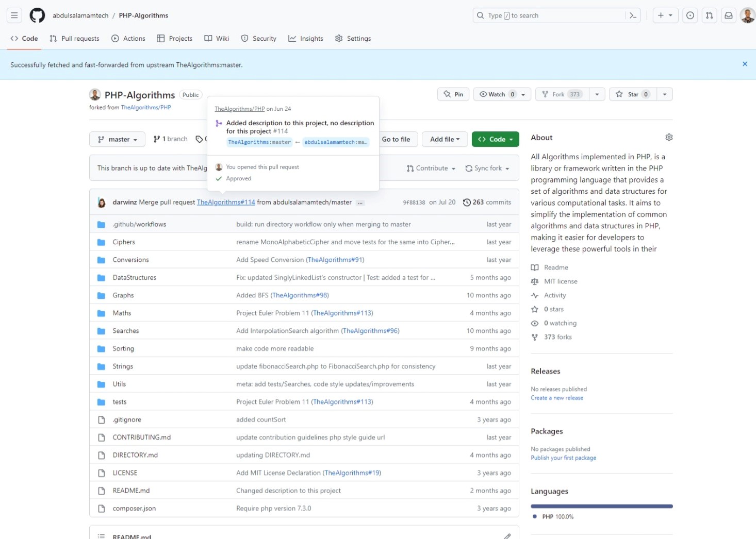Open the .github/workflows folder
The image size is (756, 539).
(x=139, y=224)
